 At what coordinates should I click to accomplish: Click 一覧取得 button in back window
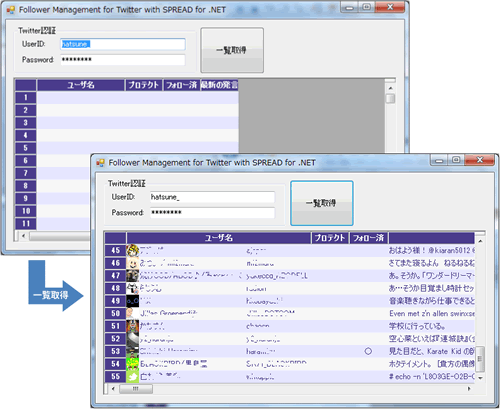(232, 50)
